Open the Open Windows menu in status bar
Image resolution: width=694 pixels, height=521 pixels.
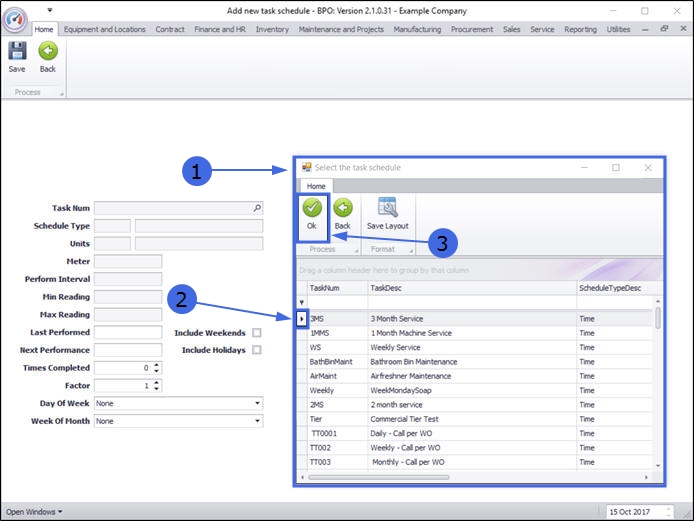coord(34,512)
